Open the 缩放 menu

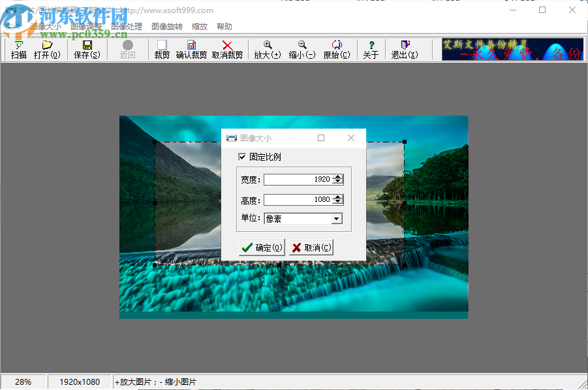[x=200, y=26]
